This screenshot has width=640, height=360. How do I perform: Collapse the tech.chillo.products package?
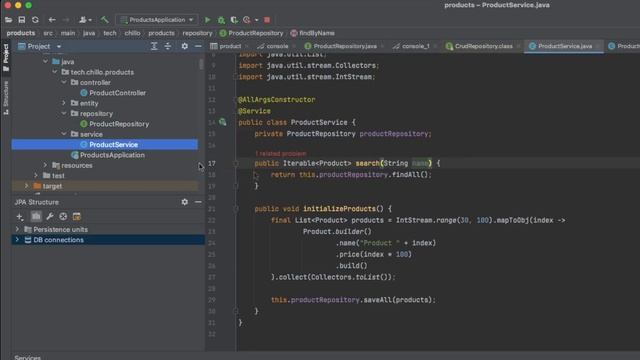55,72
